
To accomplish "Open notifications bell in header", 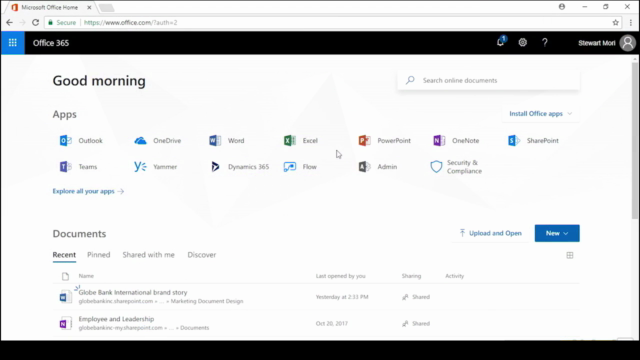I will (x=500, y=42).
